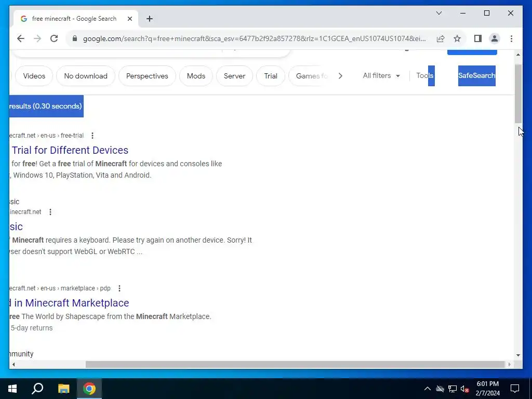Click the browser forward arrow

coord(37,38)
